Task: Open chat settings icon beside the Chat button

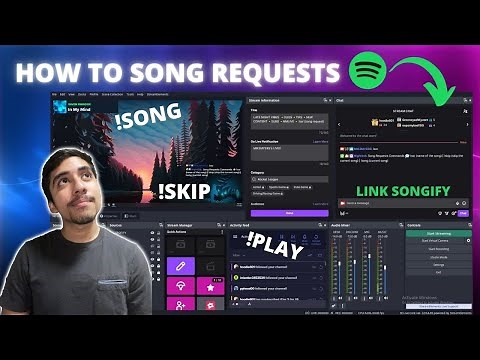Action: click(x=454, y=213)
